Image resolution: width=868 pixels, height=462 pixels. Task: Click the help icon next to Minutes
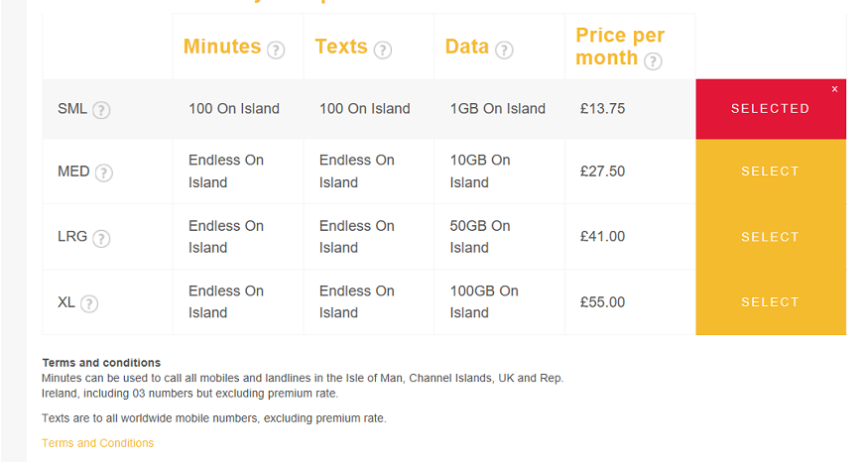click(276, 51)
